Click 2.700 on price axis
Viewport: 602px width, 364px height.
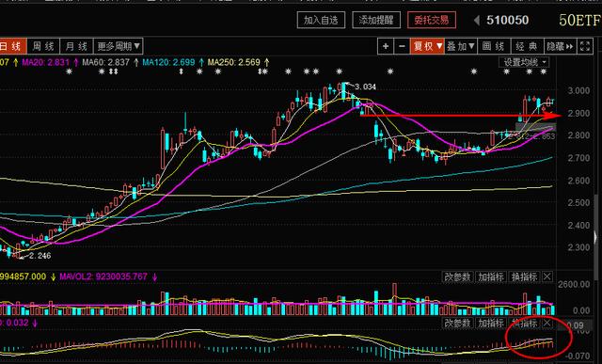(x=578, y=158)
